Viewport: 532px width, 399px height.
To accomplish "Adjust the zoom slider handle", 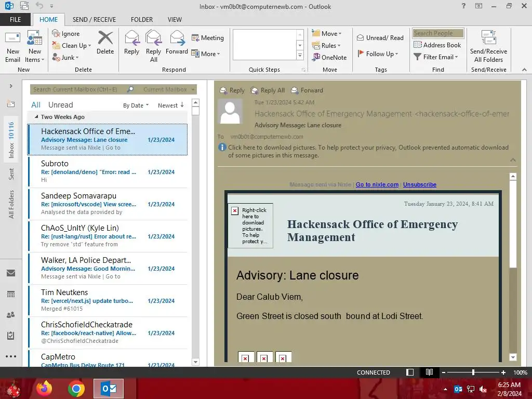I will 473,373.
